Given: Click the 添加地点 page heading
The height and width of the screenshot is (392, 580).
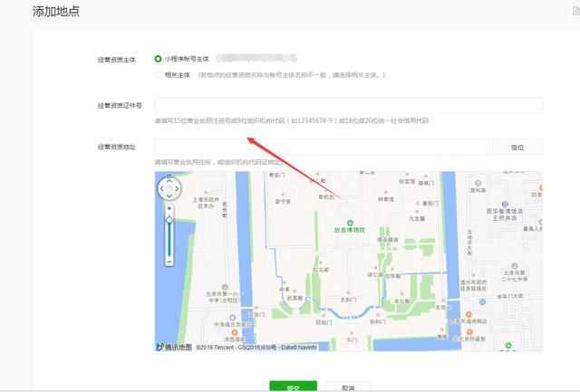Looking at the screenshot, I should click(56, 12).
